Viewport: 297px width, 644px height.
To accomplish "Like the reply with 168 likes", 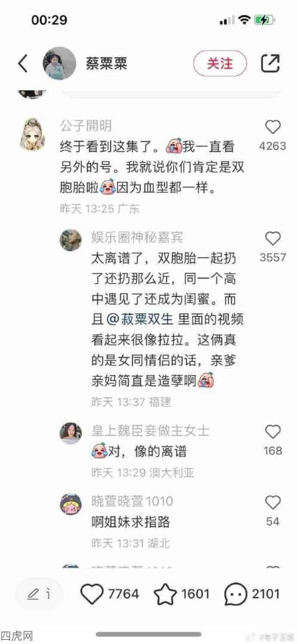I will coord(273,432).
